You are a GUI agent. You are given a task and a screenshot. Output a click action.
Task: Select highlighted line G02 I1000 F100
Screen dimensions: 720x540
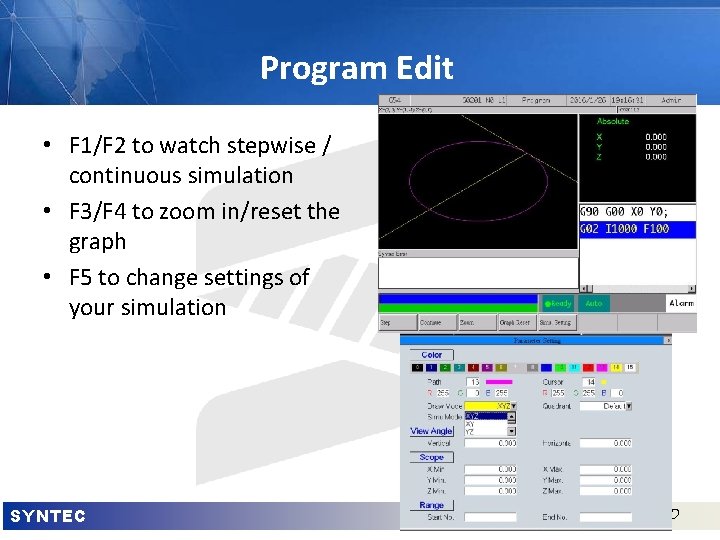(x=637, y=229)
